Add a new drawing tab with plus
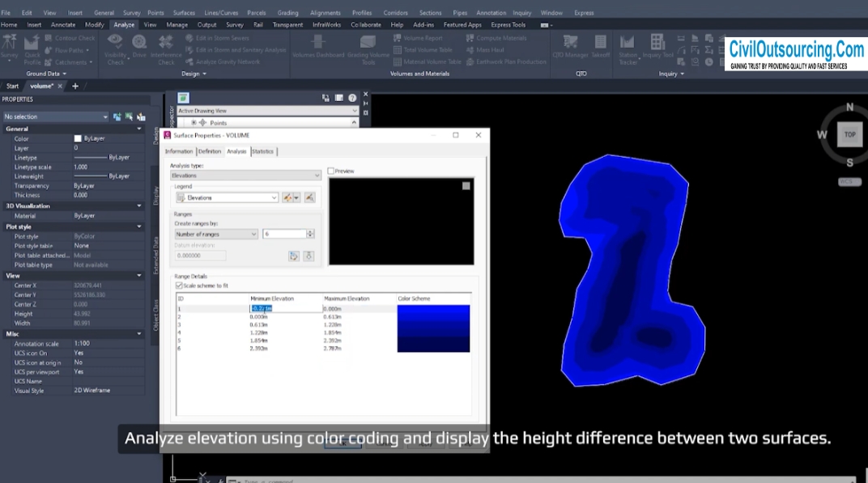868x483 pixels. tap(75, 87)
